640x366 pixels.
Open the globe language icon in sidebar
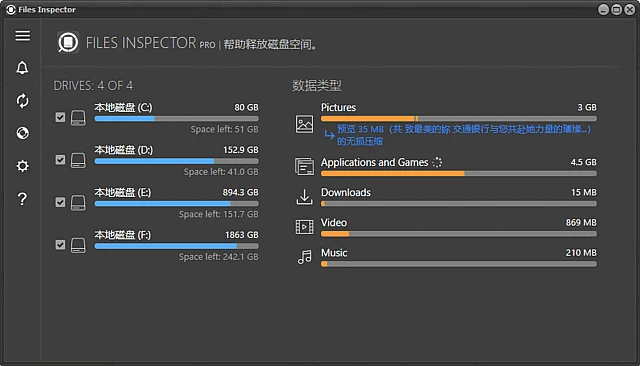(x=22, y=133)
